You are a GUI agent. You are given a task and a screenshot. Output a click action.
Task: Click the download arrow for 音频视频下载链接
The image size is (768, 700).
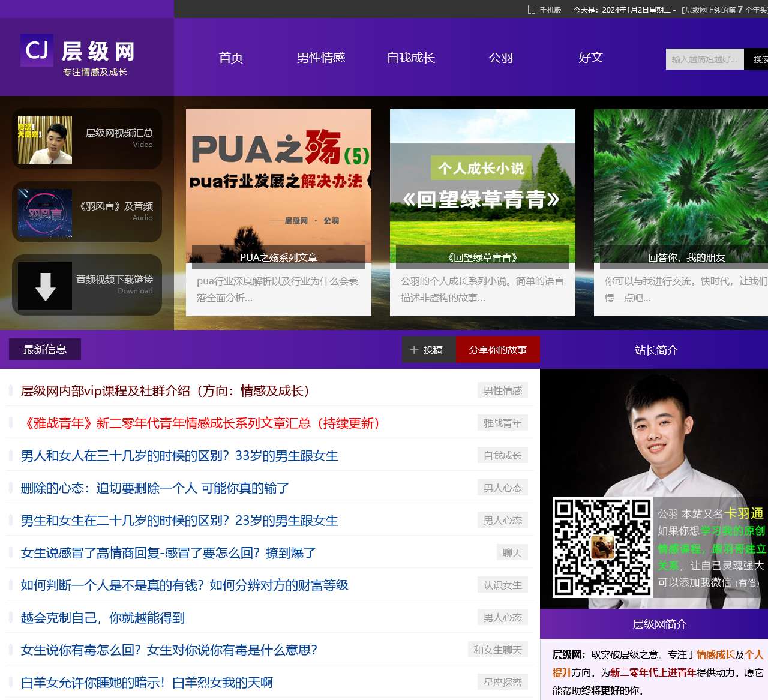click(x=44, y=286)
